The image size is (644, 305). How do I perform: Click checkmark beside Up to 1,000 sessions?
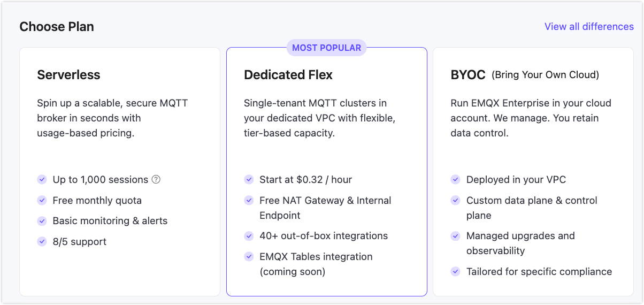click(x=42, y=180)
